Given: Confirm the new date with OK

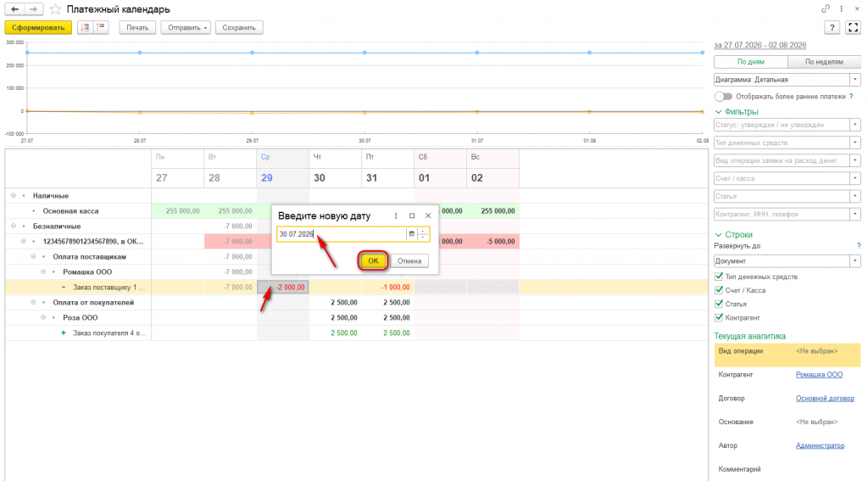Looking at the screenshot, I should tap(373, 261).
